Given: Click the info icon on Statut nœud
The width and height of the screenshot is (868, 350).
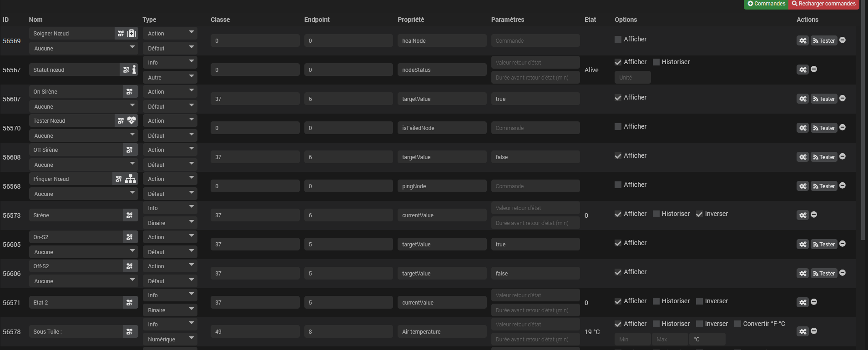Looking at the screenshot, I should pyautogui.click(x=134, y=70).
